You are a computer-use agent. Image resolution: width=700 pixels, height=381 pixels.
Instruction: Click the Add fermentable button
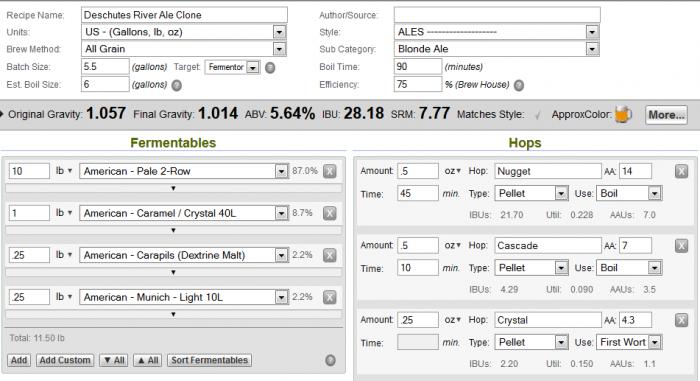19,360
